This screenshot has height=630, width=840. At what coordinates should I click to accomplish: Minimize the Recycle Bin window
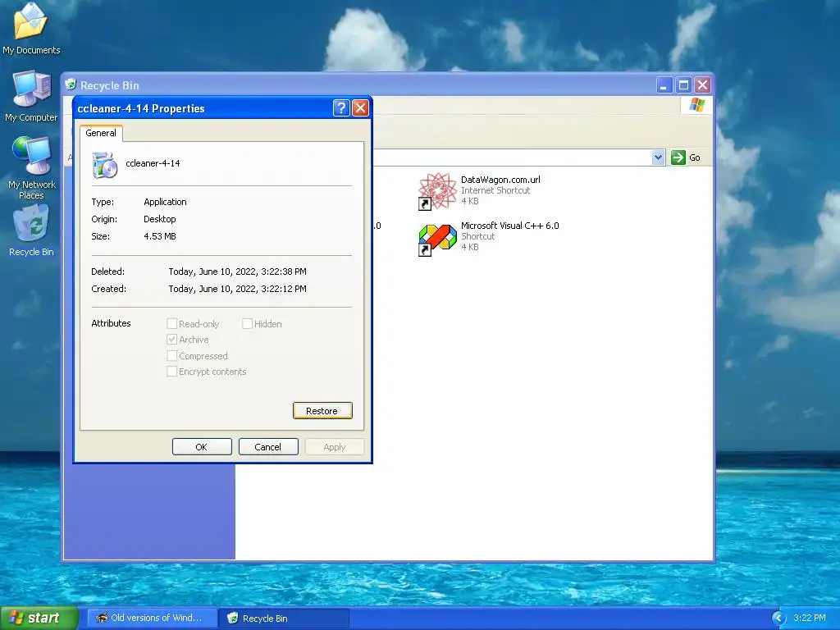[664, 84]
